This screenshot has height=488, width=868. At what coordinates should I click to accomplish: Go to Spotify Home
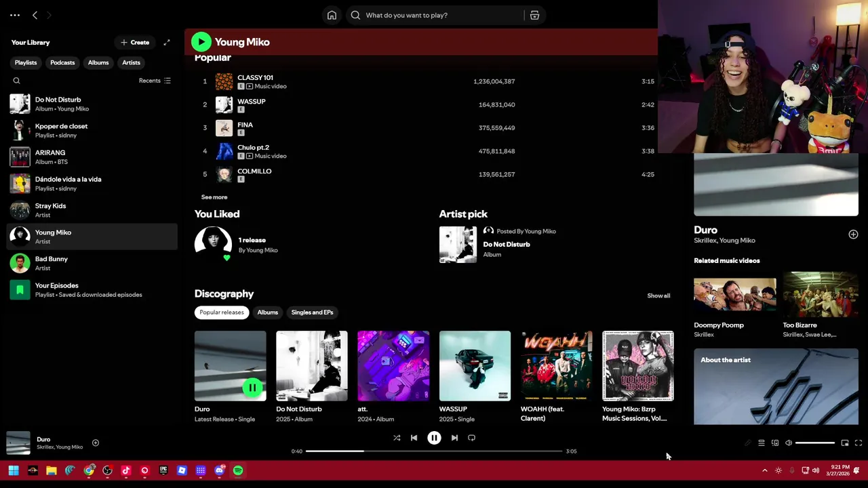332,15
